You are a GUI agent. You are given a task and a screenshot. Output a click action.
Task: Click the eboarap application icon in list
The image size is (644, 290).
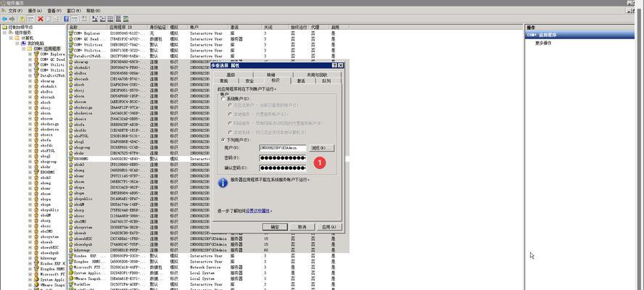(x=71, y=62)
